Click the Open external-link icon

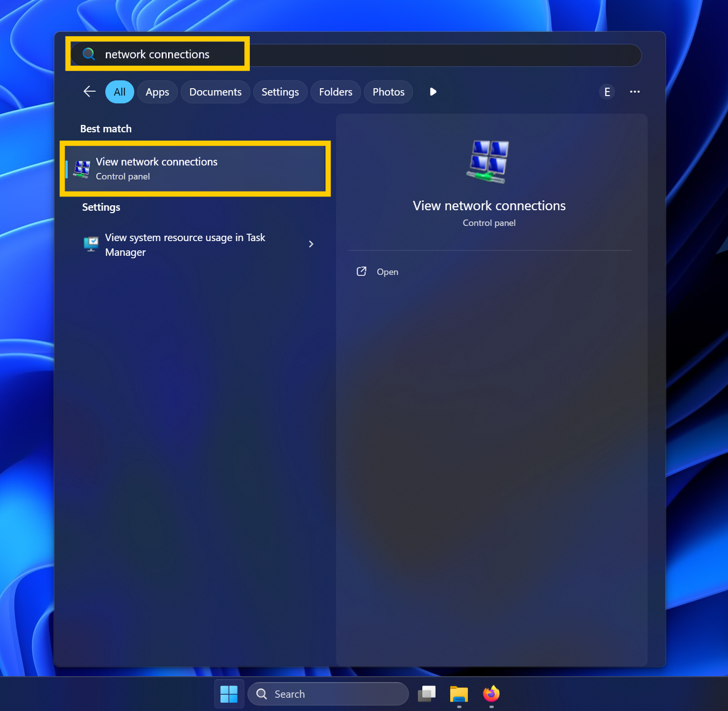click(362, 271)
